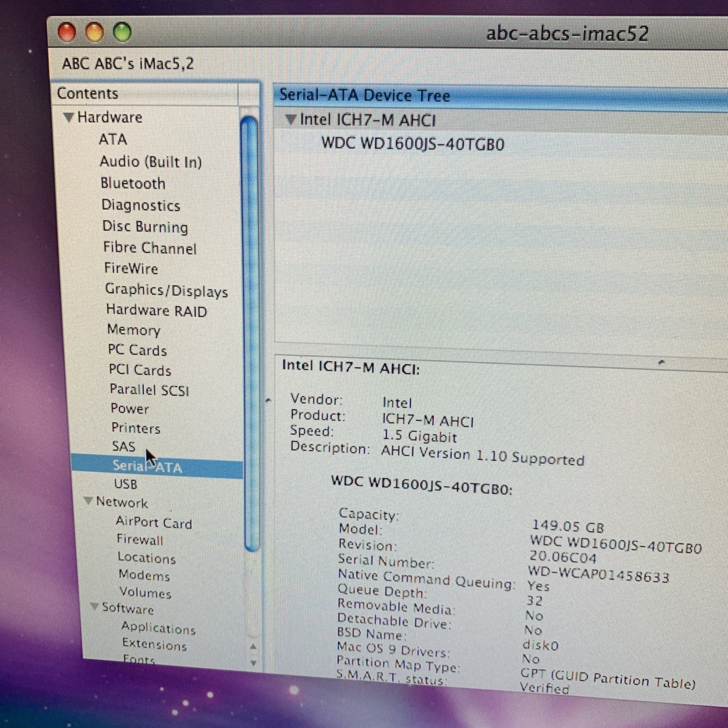Show Power information
Image resolution: width=728 pixels, height=728 pixels.
pyautogui.click(x=130, y=409)
